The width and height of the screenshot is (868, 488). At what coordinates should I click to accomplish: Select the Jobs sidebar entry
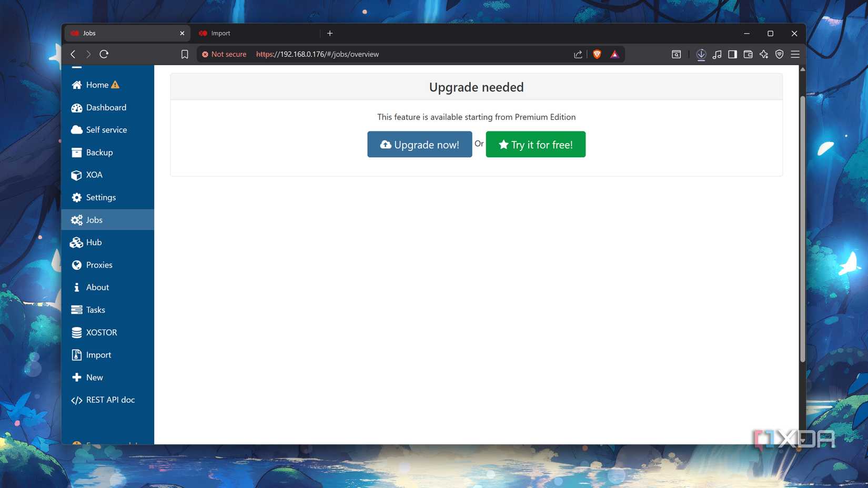107,220
